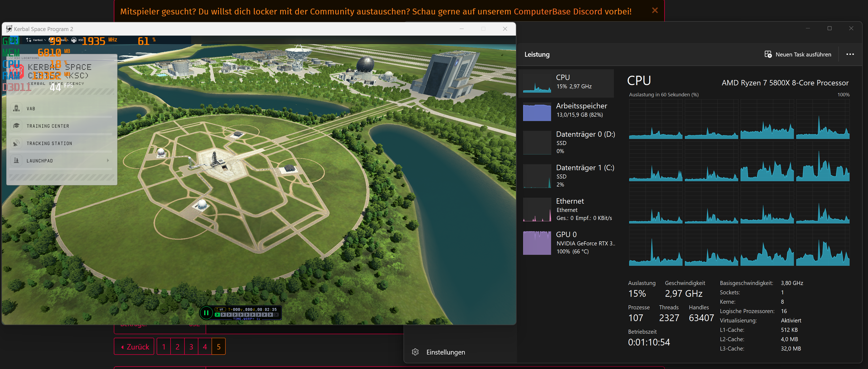Screen dimensions: 868x369
Task: Select the first green time warp step
Action: [x=217, y=315]
